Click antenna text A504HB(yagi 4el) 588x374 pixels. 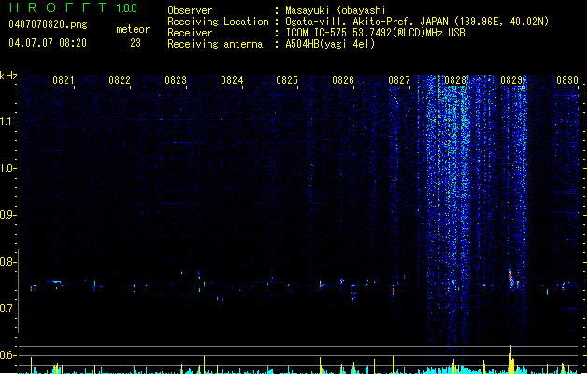coord(330,44)
